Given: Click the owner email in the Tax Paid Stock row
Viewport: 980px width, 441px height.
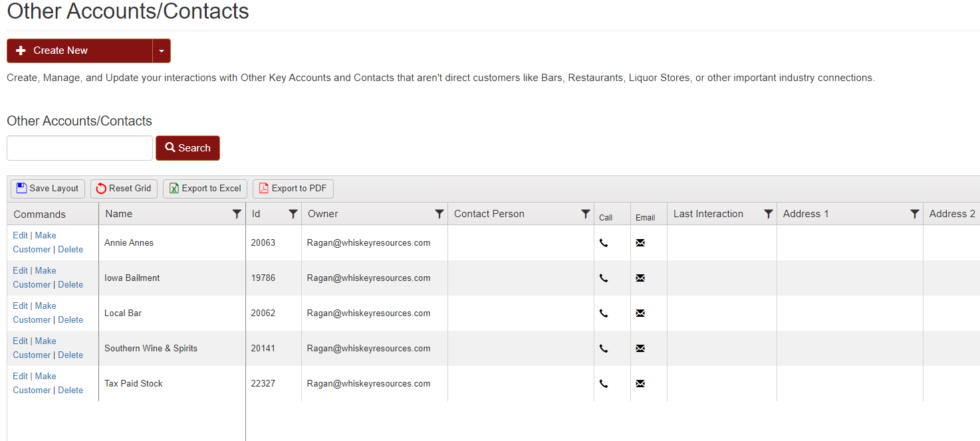Looking at the screenshot, I should [368, 384].
